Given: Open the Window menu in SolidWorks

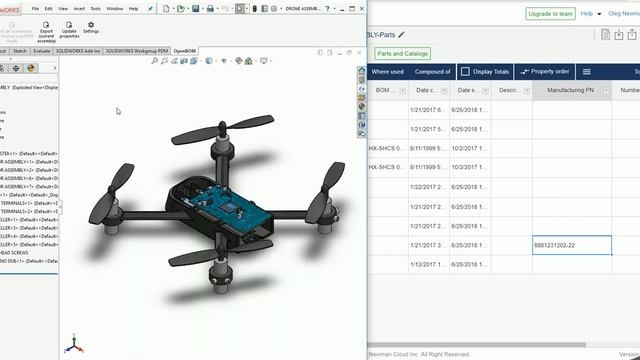Looking at the screenshot, I should (x=115, y=9).
